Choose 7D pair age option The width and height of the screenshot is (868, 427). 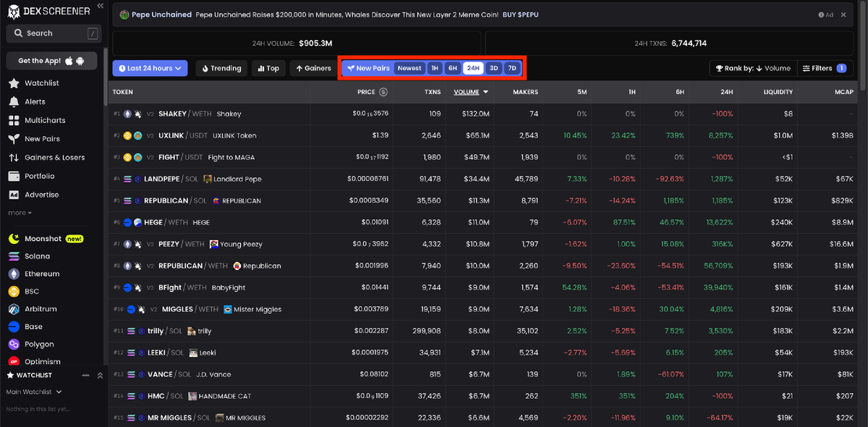click(x=512, y=68)
